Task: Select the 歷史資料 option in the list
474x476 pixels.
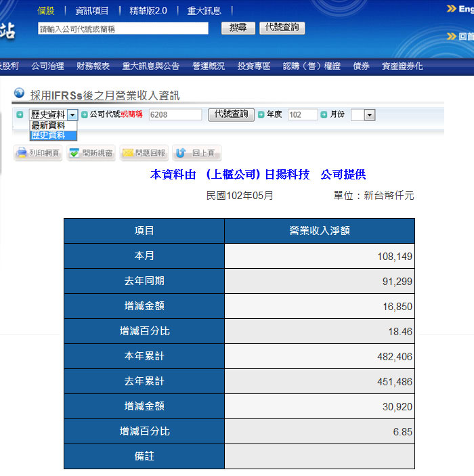Action: [x=48, y=135]
